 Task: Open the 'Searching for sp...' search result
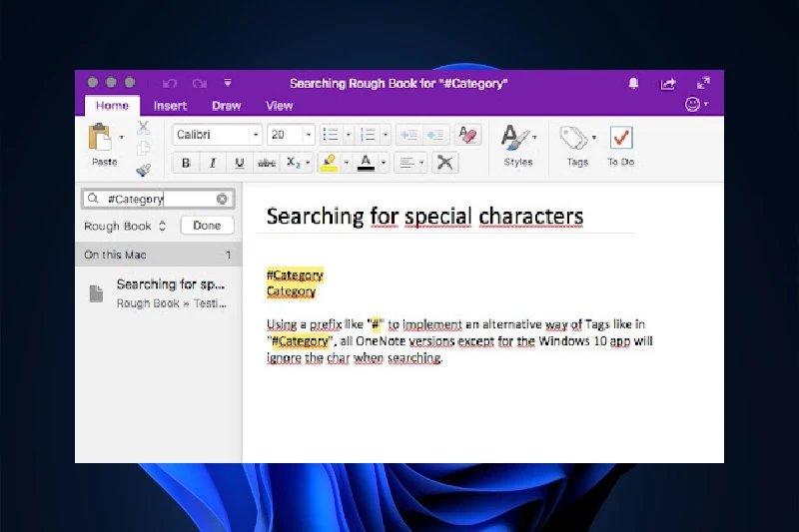point(158,293)
